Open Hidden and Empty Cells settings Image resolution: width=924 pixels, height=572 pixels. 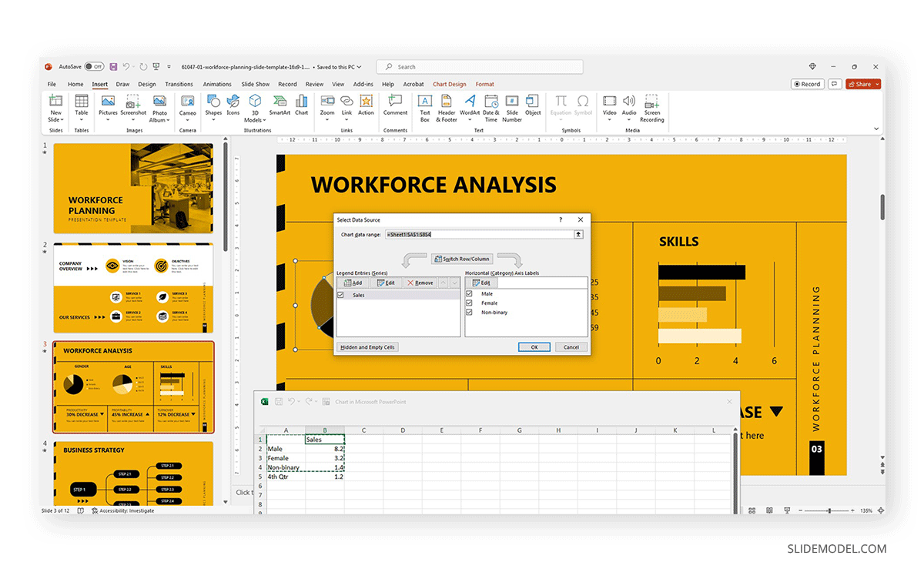point(368,346)
